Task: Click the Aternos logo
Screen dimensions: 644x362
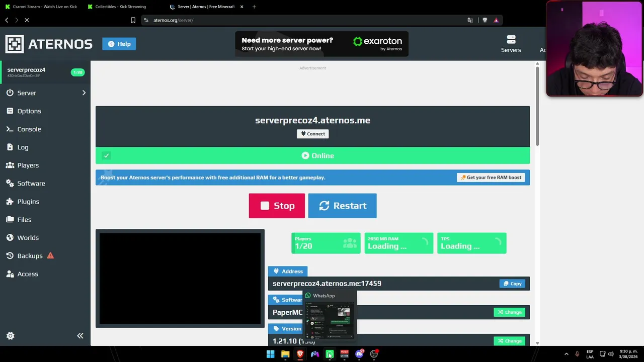Action: coord(49,44)
